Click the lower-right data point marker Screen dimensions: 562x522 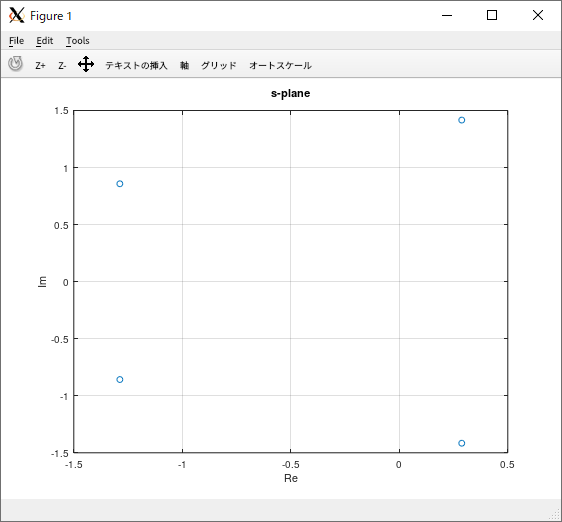pyautogui.click(x=462, y=443)
